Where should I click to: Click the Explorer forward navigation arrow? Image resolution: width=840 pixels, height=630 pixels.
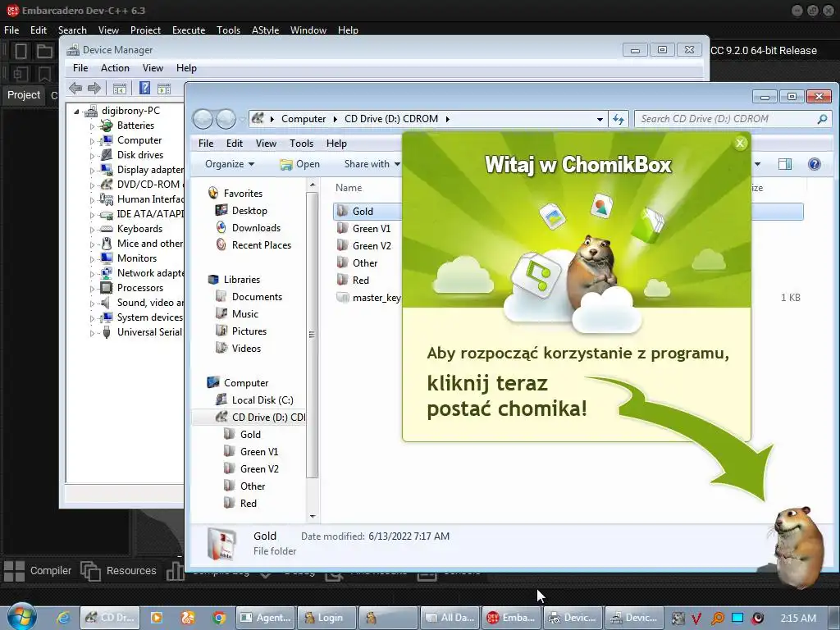226,119
